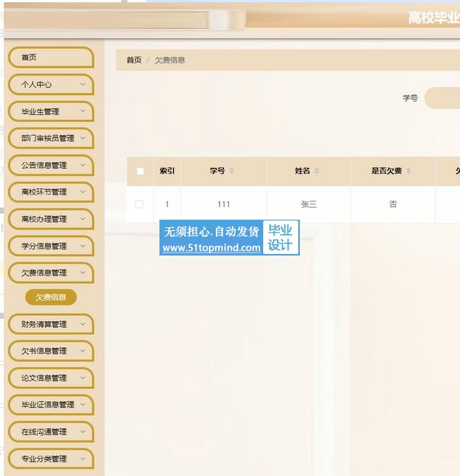Image resolution: width=460 pixels, height=476 pixels.
Task: Tick the checkbox for row 张三
Action: click(139, 204)
